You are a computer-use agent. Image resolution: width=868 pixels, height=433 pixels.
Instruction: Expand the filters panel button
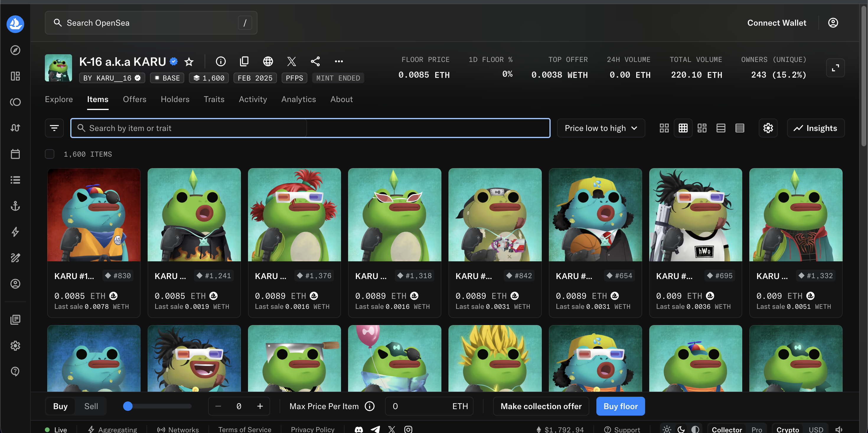54,128
